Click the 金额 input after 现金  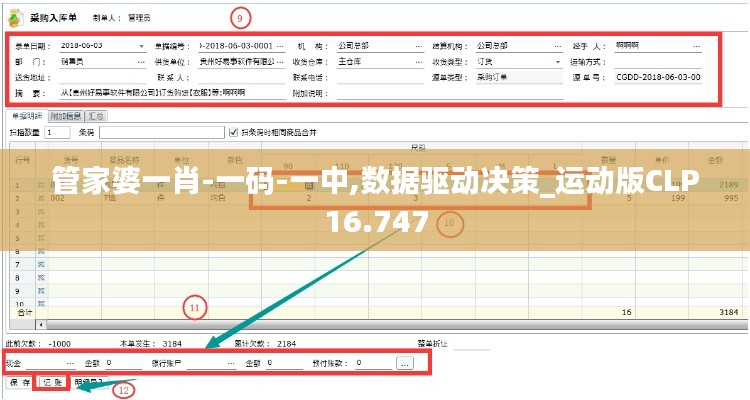click(123, 364)
